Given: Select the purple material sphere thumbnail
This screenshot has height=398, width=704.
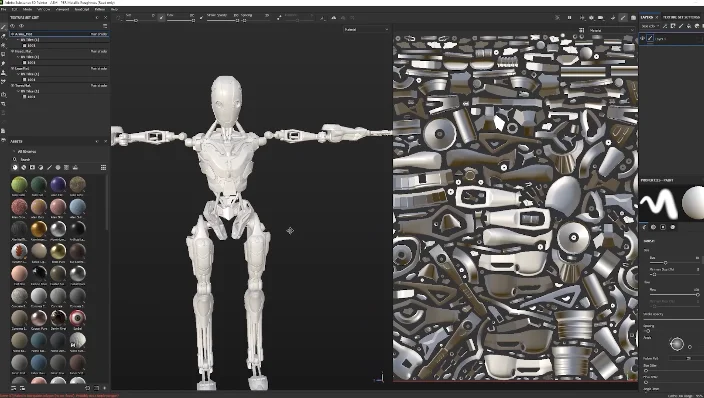Looking at the screenshot, I should point(58,184).
